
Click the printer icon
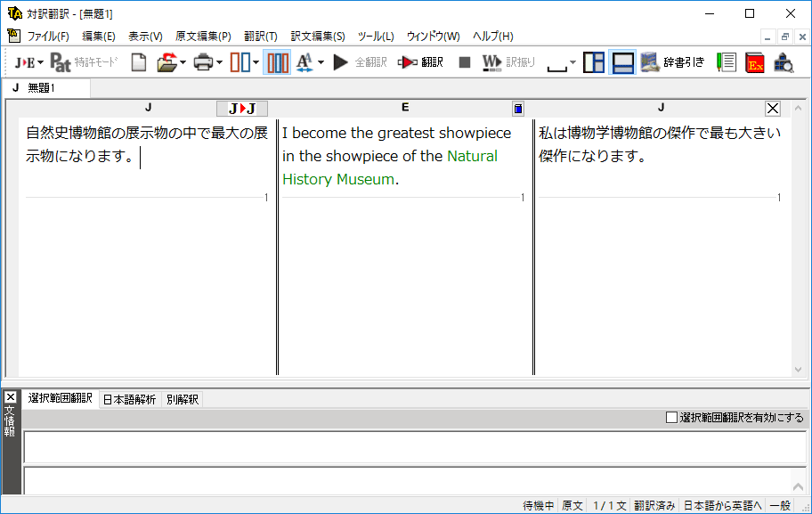coord(203,62)
